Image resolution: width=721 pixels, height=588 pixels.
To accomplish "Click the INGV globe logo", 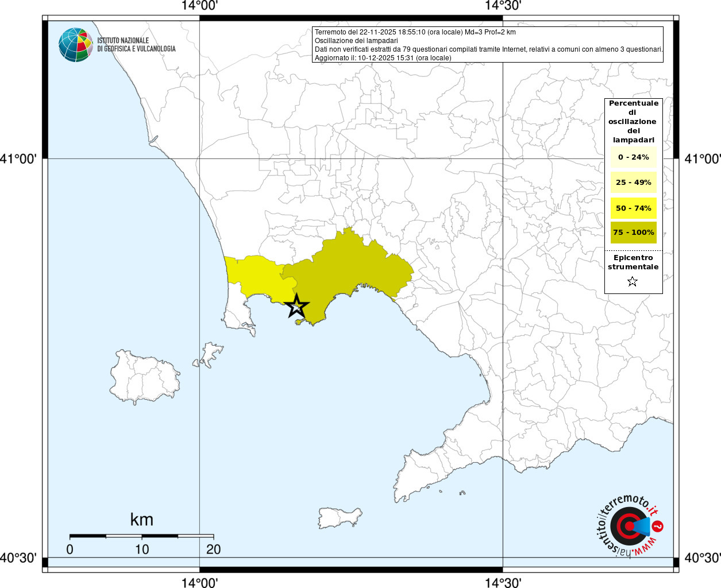I will pos(76,45).
